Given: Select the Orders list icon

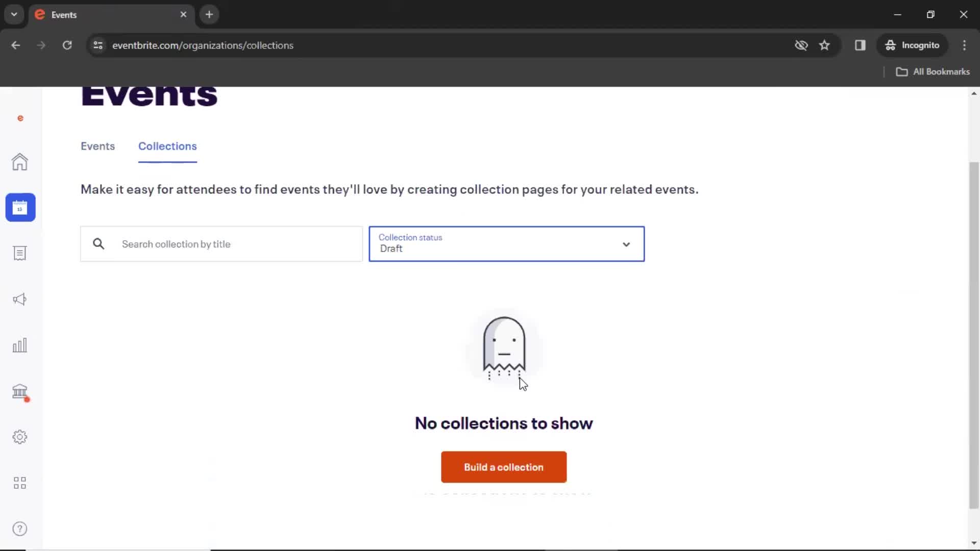Looking at the screenshot, I should [19, 254].
